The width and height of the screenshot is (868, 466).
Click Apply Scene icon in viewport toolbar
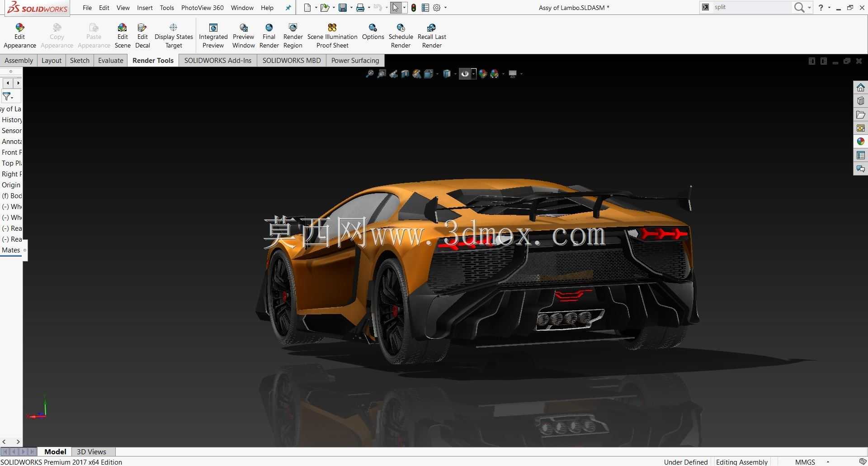point(495,74)
